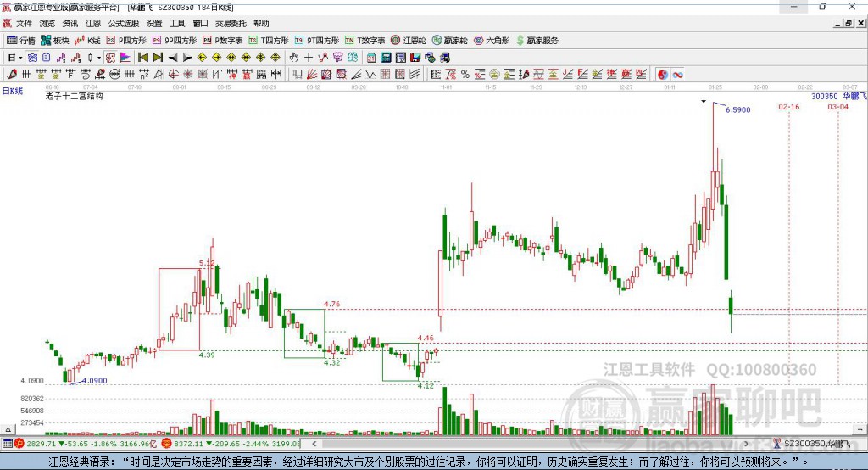Screen dimensions: 868x470
Task: Open the 六角形 hexagon tool
Action: point(492,41)
